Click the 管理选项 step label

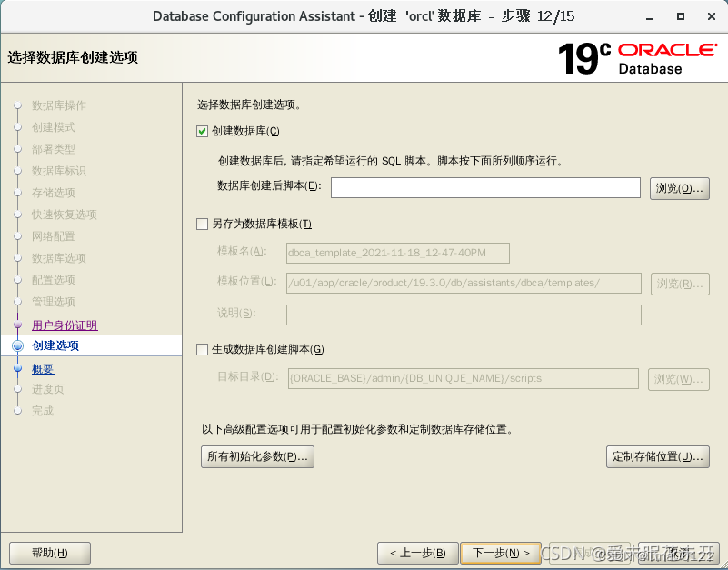point(53,302)
